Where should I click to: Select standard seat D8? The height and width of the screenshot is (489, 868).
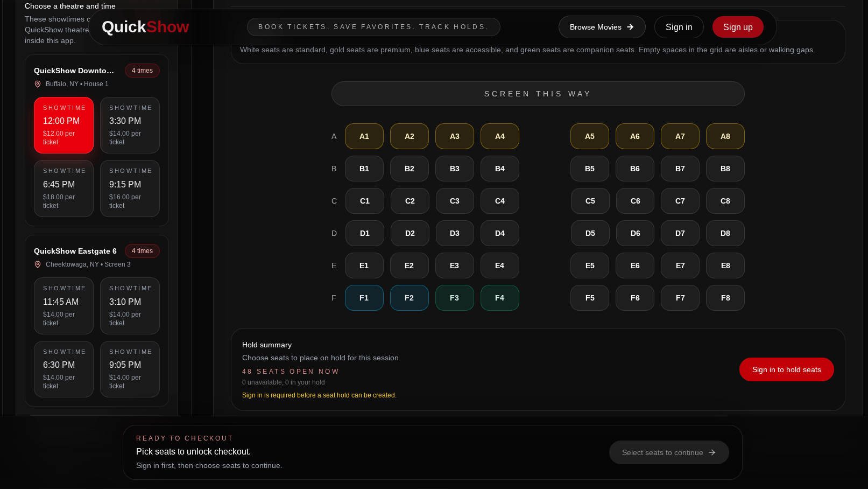point(725,233)
